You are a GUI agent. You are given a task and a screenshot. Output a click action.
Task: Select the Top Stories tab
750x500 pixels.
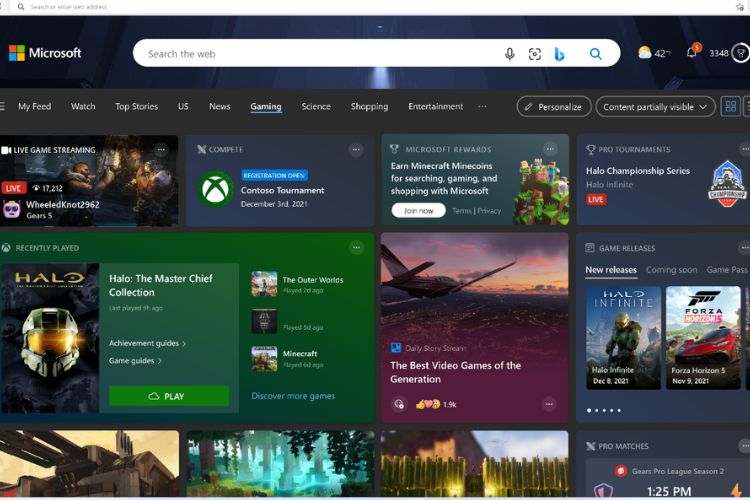[136, 106]
